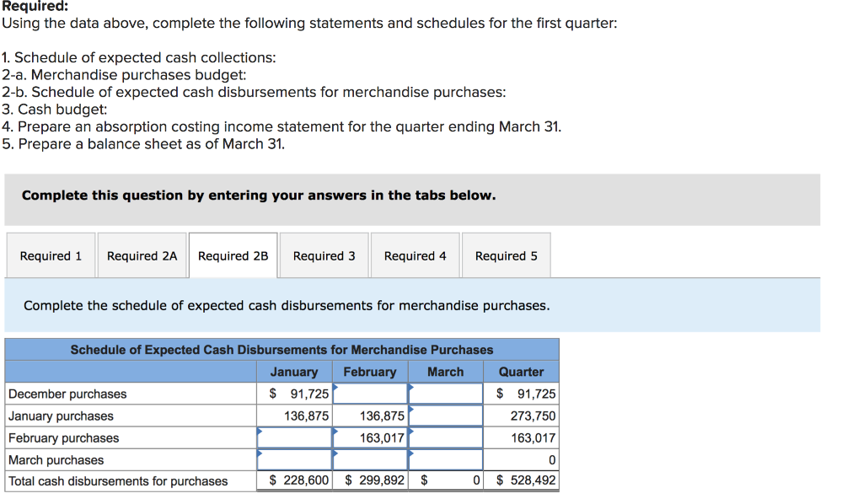Click the March cell for March purchases
863x504 pixels.
[x=445, y=458]
